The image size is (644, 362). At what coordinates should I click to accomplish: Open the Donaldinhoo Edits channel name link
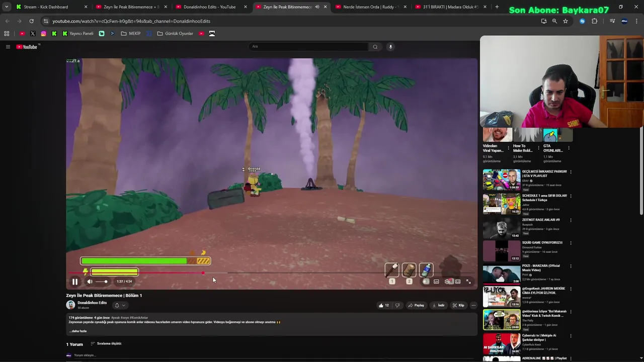click(x=92, y=303)
